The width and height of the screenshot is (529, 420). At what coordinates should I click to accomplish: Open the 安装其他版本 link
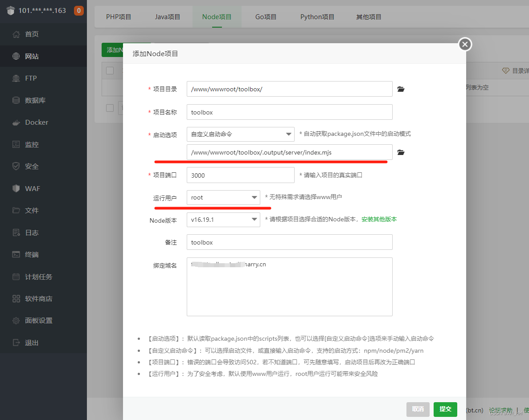pos(379,220)
